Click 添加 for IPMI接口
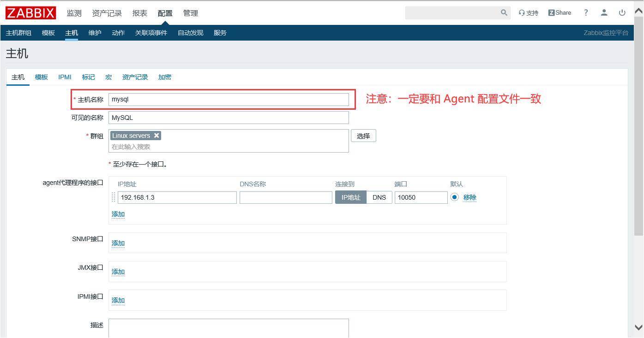644x338 pixels. 118,300
